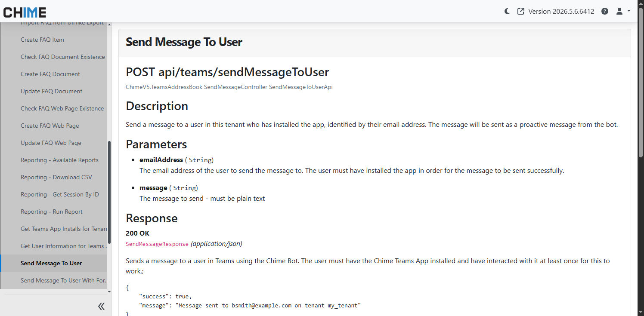
Task: Select Get User Information for Teams
Action: coord(64,246)
